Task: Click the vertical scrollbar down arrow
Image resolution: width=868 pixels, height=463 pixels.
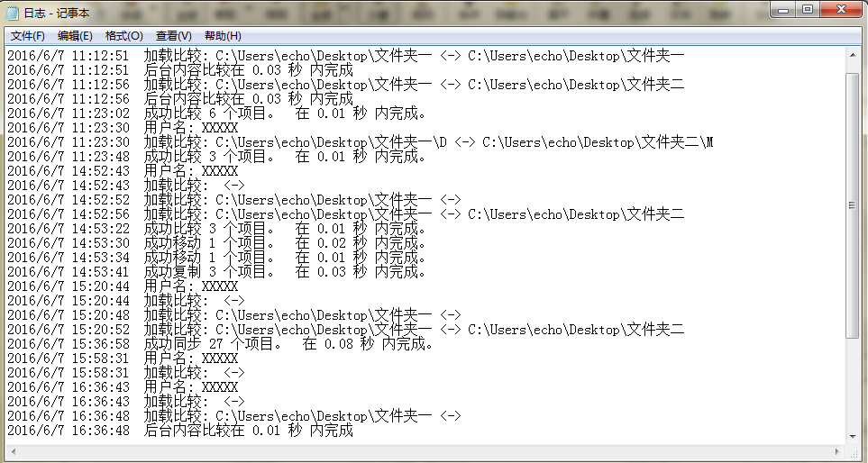Action: coord(853,436)
